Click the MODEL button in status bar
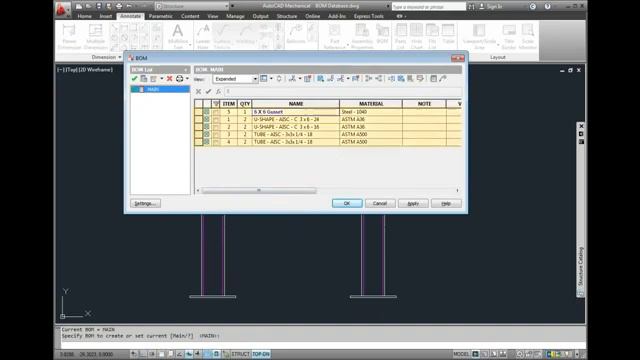Screen dimensions: 640x360 (461, 354)
